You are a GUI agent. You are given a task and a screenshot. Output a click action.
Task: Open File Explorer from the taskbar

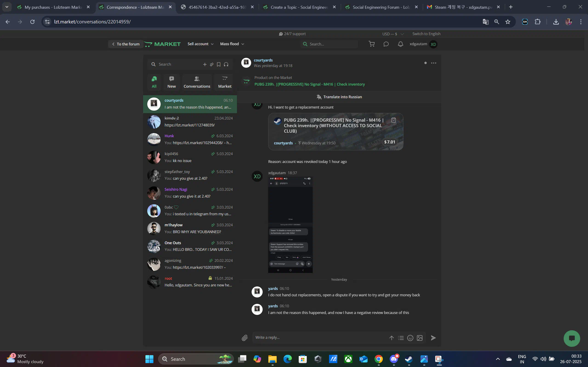pos(272,359)
